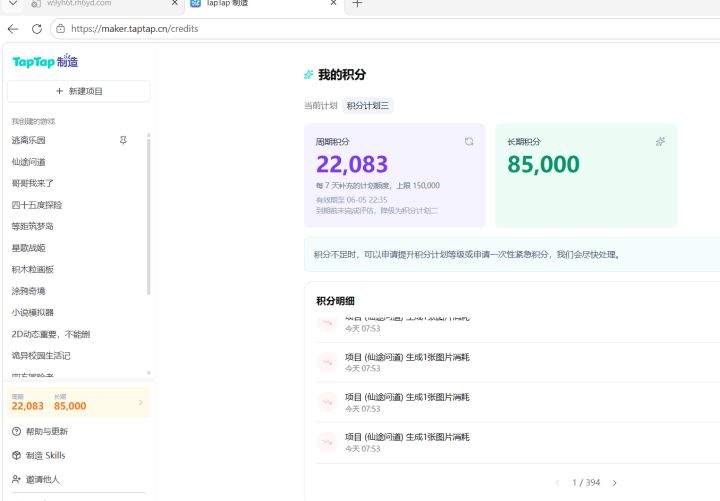The width and height of the screenshot is (720, 501).
Task: Go to previous page of 积分明细
Action: [557, 483]
